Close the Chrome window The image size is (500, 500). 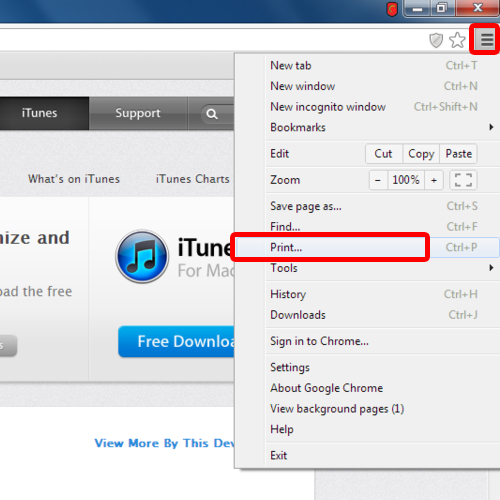[x=478, y=8]
